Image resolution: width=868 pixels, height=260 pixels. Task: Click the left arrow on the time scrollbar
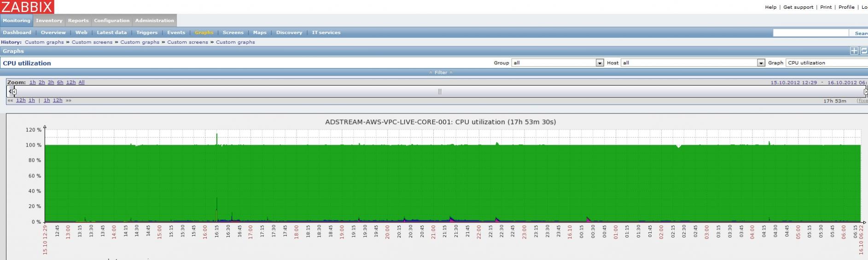[10, 91]
